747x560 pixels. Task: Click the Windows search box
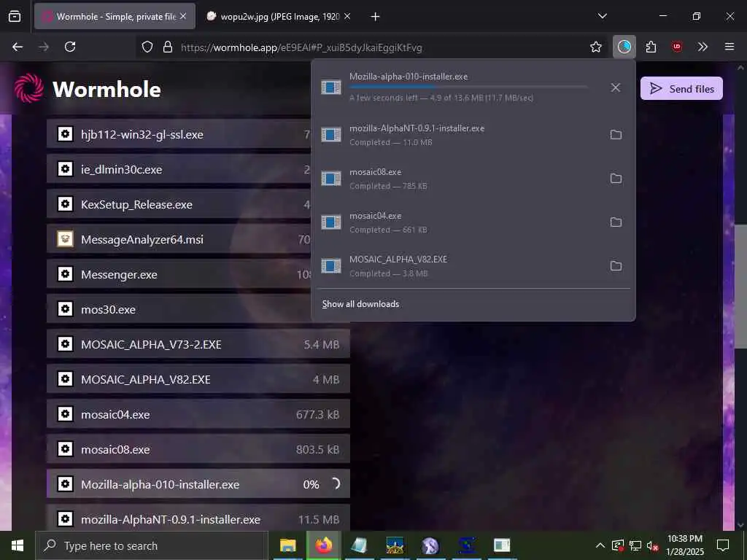(x=152, y=545)
